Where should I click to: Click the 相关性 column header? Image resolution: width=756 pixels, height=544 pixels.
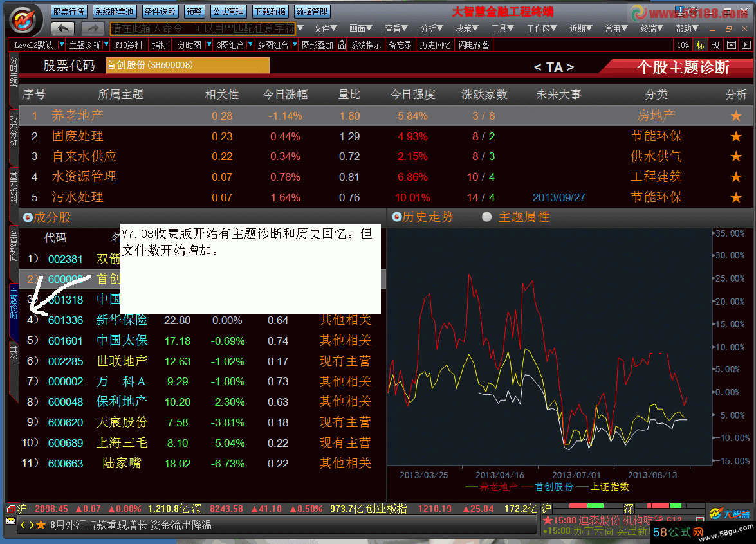222,95
